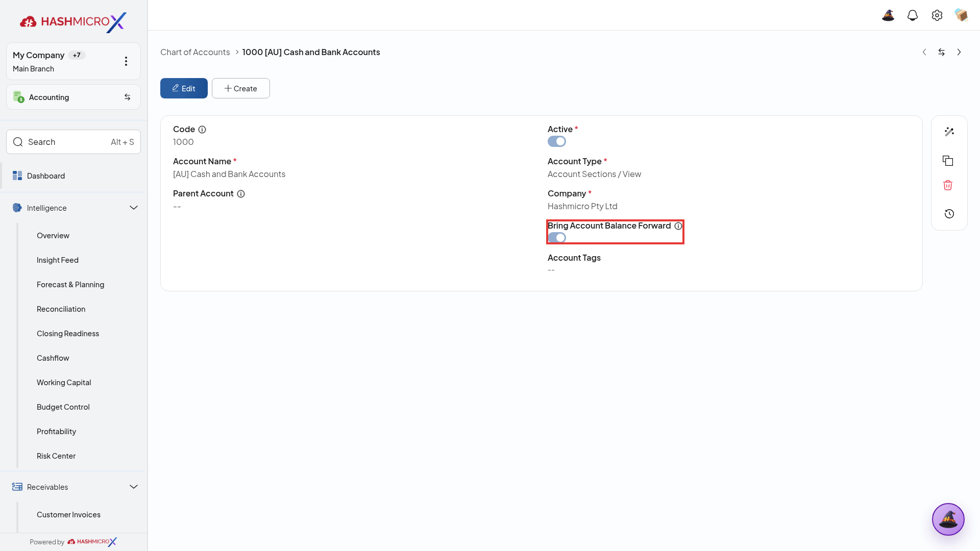Click the HashMicro logo

(73, 22)
